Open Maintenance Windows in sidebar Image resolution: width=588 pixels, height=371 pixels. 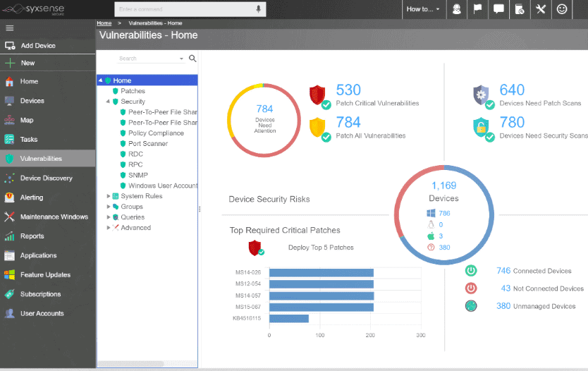pyautogui.click(x=48, y=217)
